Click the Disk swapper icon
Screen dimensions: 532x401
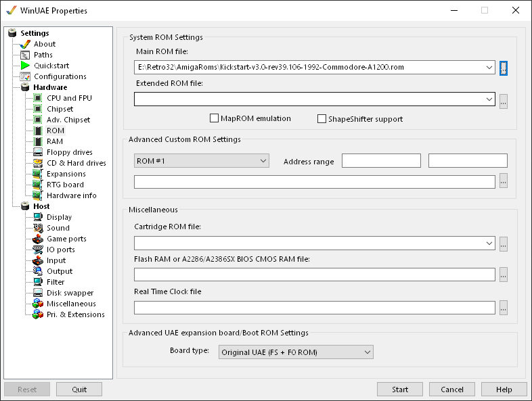click(x=38, y=293)
